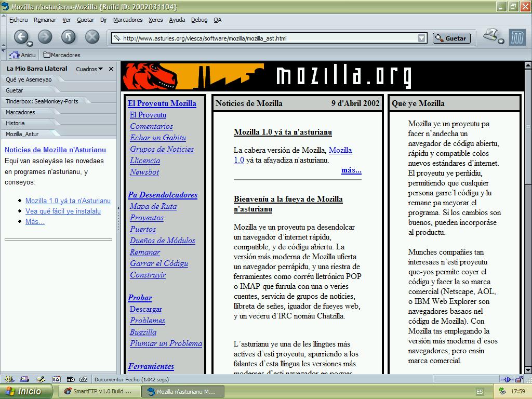Open the El Proyeutu Mozilla heading link
Image resolution: width=532 pixels, height=399 pixels.
coord(162,103)
